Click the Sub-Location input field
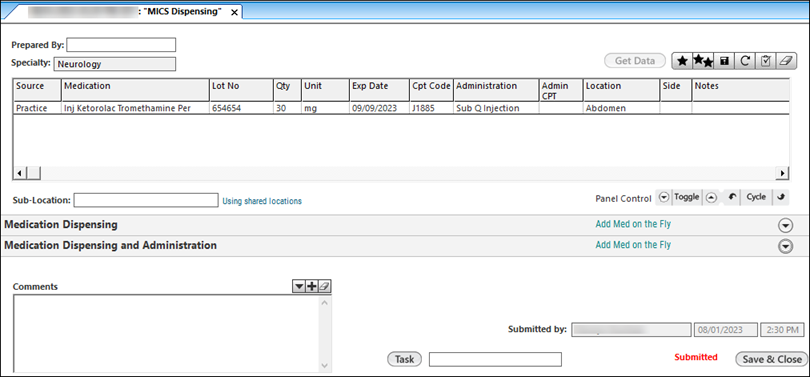The image size is (810, 377). [x=146, y=200]
